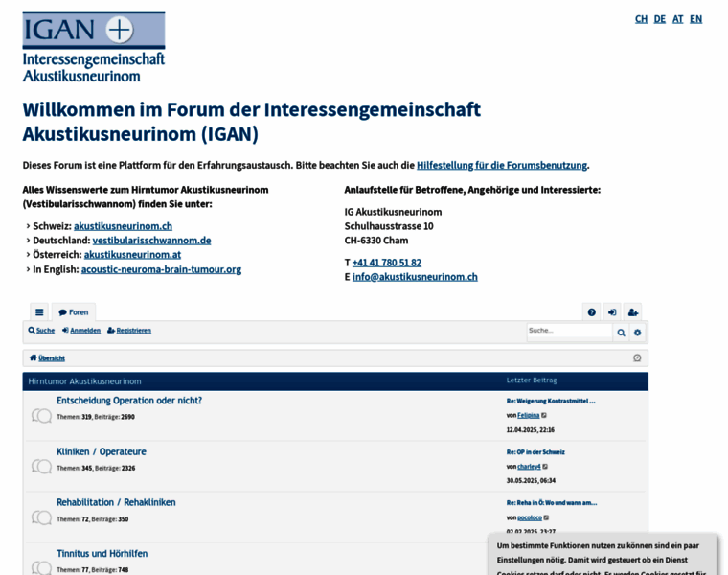Click the clock icon on breadcrumb bar
This screenshot has height=575, width=728.
tap(637, 357)
